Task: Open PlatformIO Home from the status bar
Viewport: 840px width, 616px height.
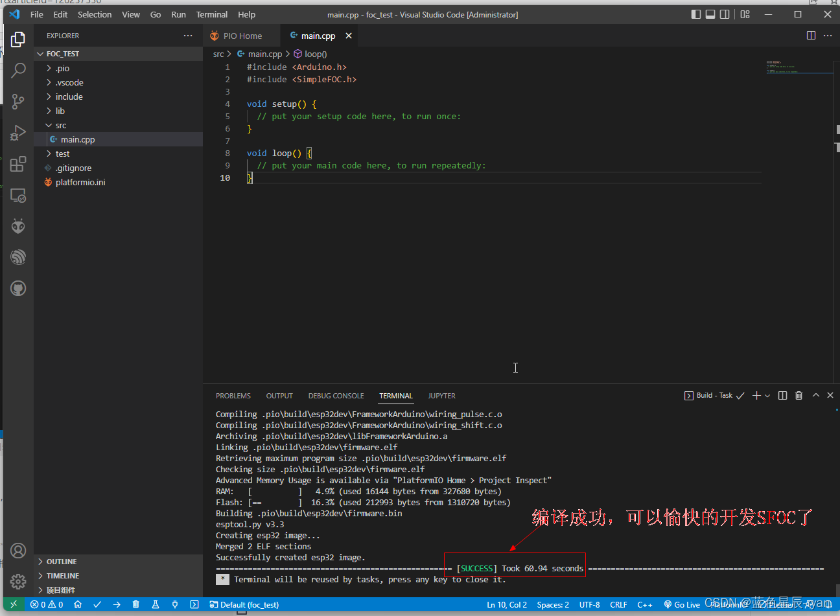Action: coord(78,604)
